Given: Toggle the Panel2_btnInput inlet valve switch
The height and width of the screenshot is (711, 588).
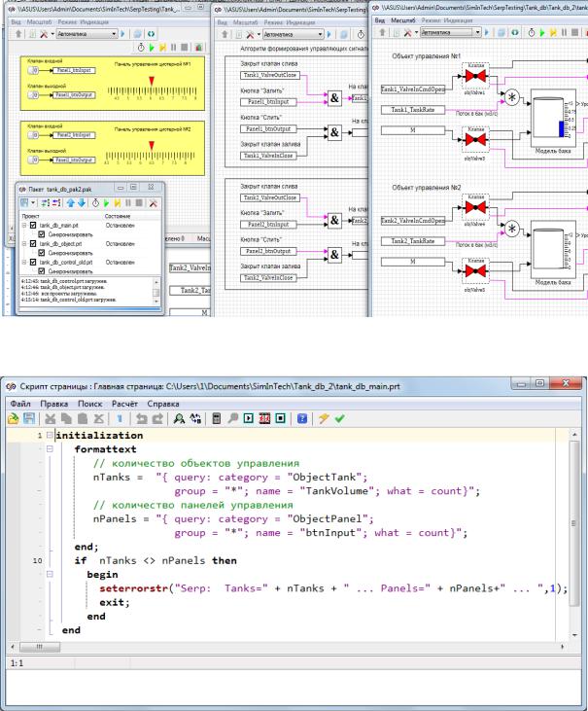Looking at the screenshot, I should click(33, 135).
